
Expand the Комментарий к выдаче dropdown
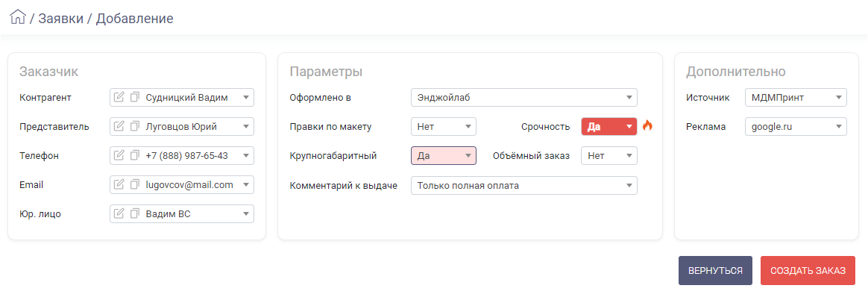524,186
